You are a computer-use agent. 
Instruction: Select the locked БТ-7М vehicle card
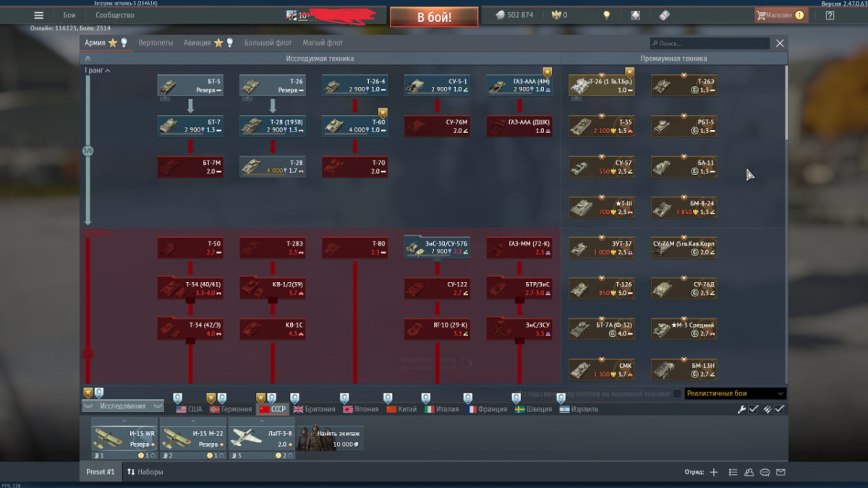click(190, 167)
